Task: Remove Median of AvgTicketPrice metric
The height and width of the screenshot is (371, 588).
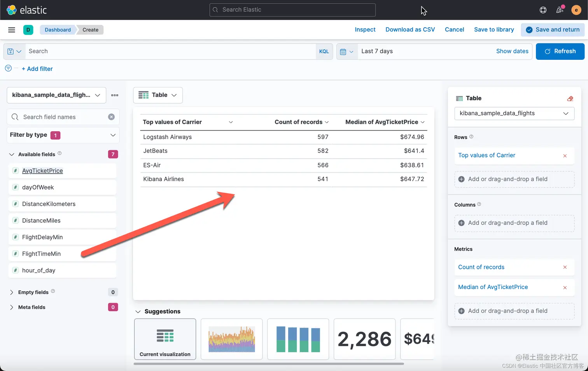Action: 565,287
